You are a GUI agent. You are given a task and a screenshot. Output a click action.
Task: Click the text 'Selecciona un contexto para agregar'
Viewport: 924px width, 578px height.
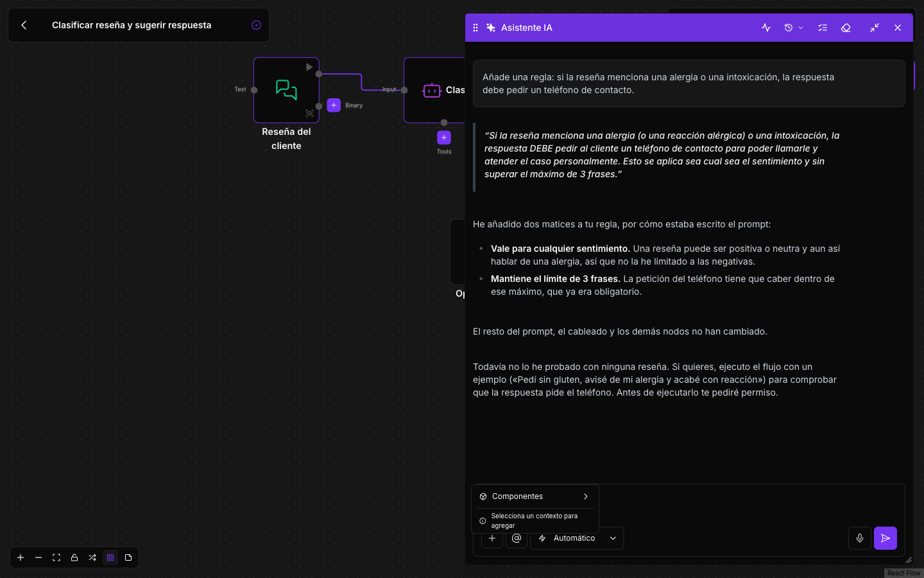(535, 521)
